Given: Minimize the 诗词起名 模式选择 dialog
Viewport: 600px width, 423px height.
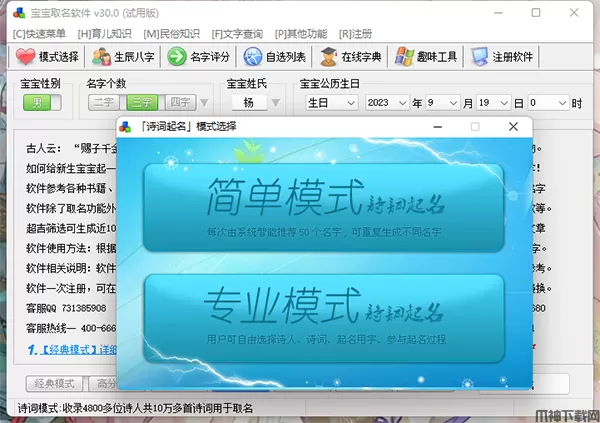Looking at the screenshot, I should coord(438,127).
